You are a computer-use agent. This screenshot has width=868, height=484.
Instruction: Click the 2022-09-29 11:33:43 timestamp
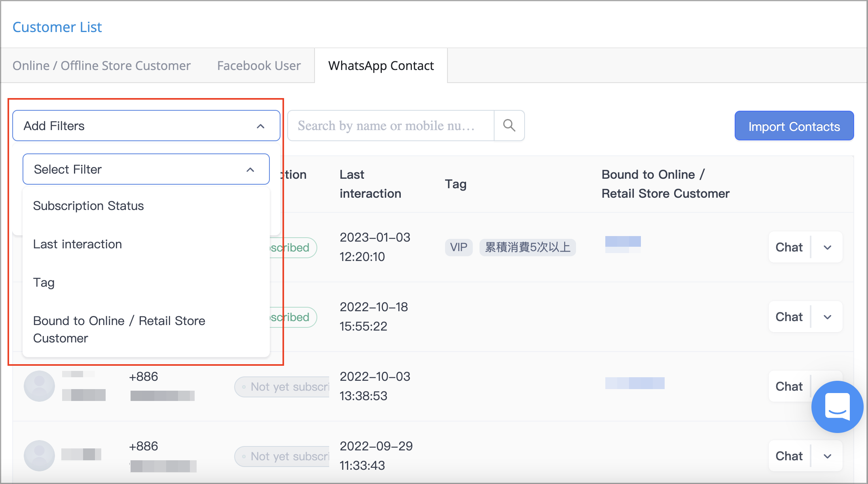(376, 456)
